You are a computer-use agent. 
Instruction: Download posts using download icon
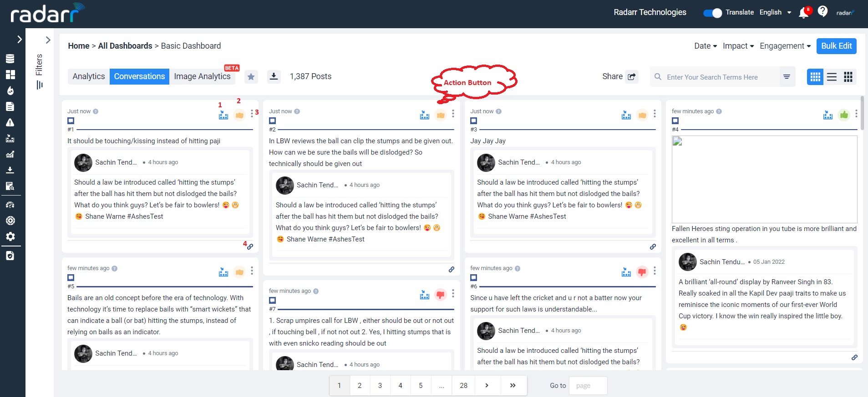coord(274,76)
